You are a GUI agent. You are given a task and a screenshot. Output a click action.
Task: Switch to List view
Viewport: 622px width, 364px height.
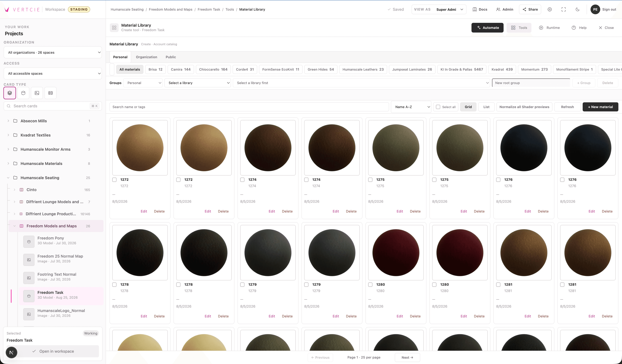(486, 107)
